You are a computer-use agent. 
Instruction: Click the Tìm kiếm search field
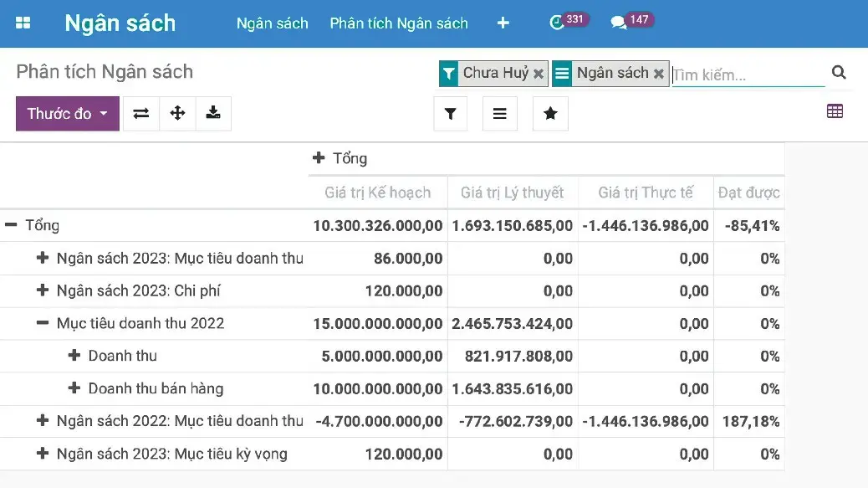(747, 74)
